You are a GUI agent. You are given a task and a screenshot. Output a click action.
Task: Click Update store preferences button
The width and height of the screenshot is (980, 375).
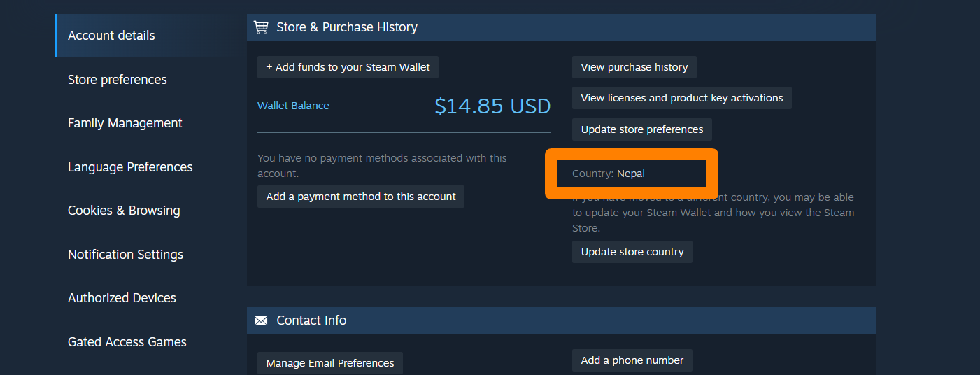(x=642, y=129)
